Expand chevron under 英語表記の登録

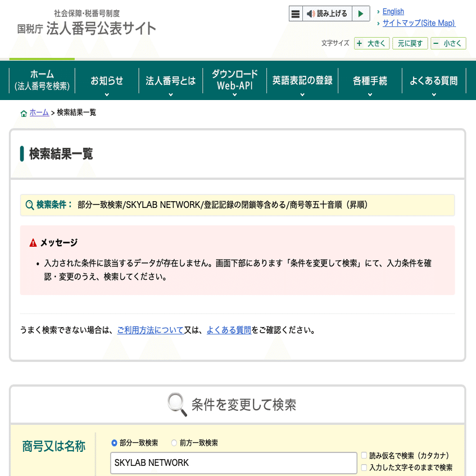pos(302,95)
